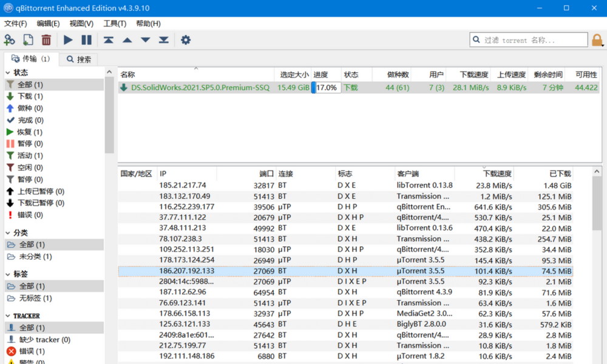Sort peers by 客户端 column
Viewport: 607px width, 364px height.
coord(424,174)
